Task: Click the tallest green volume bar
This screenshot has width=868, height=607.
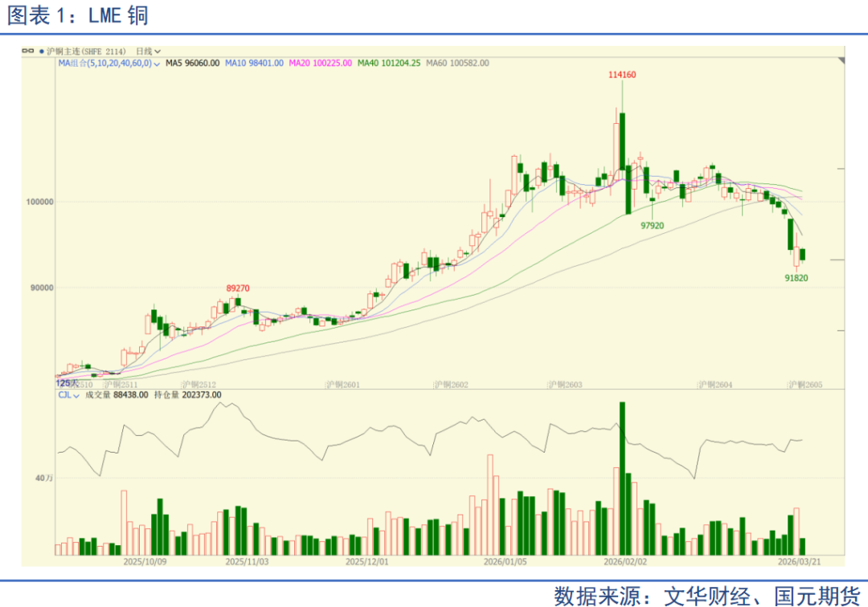Action: pyautogui.click(x=622, y=478)
